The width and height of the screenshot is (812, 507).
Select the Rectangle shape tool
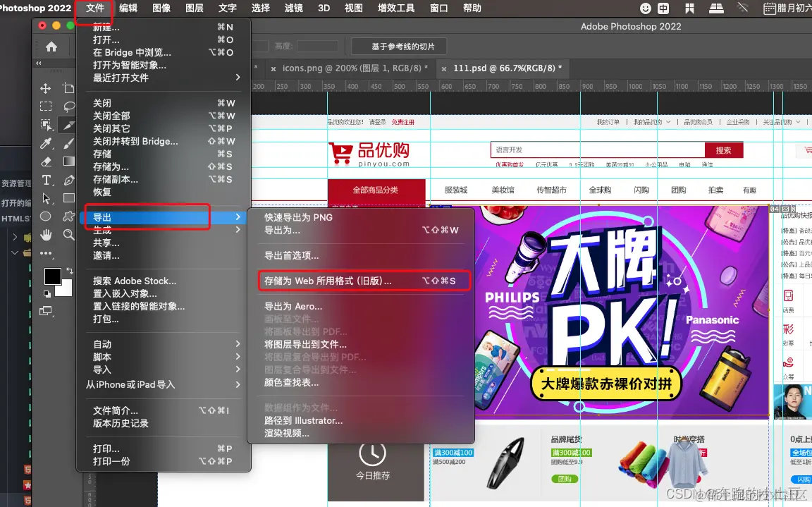pos(68,198)
